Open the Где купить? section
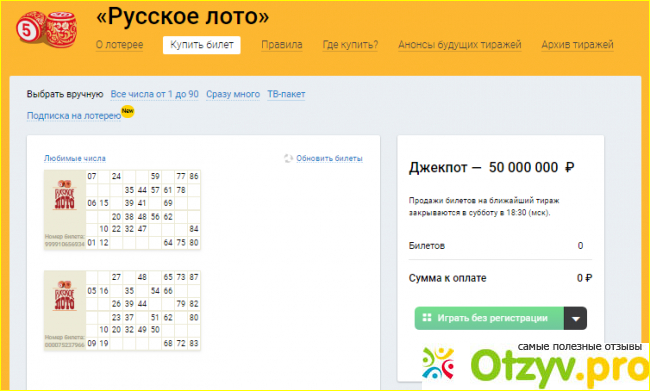 tap(350, 45)
